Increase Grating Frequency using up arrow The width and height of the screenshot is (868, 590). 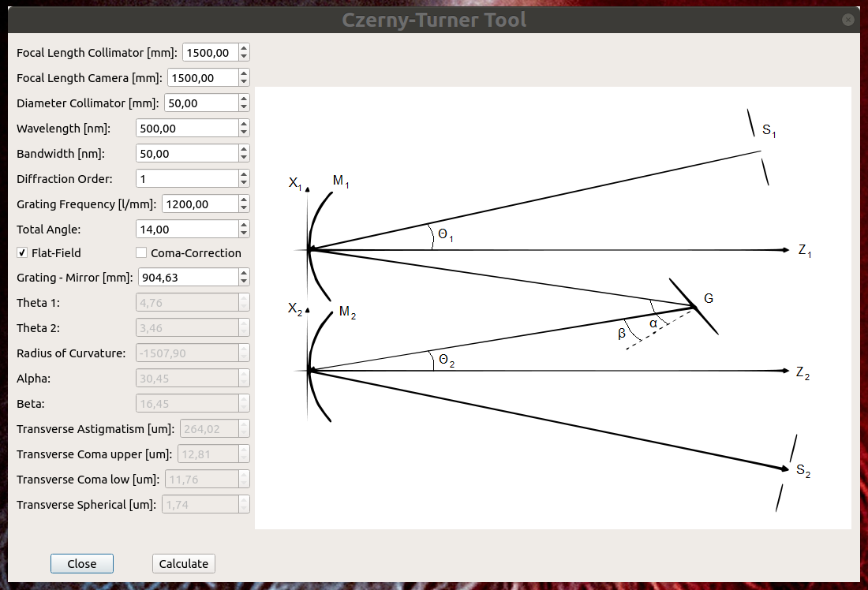(x=244, y=200)
